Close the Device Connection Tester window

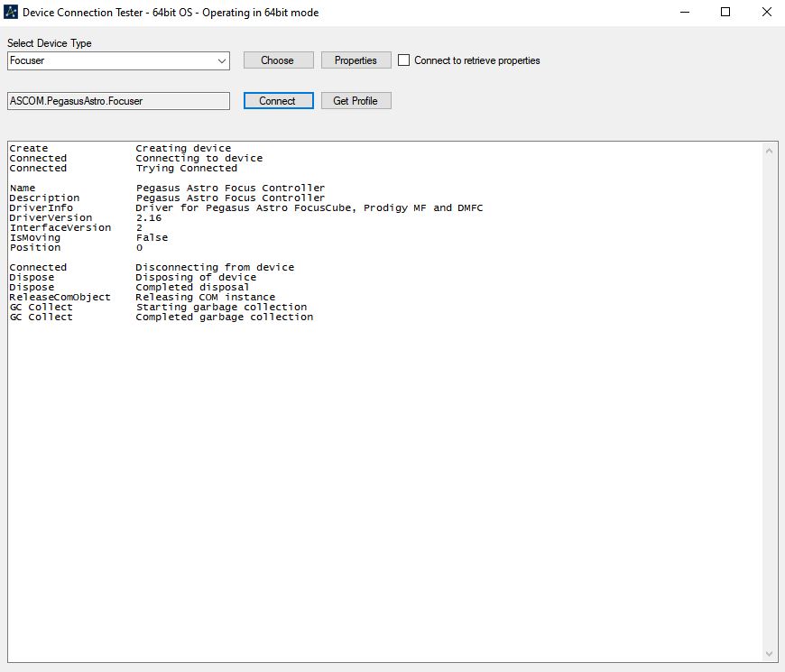coord(766,12)
